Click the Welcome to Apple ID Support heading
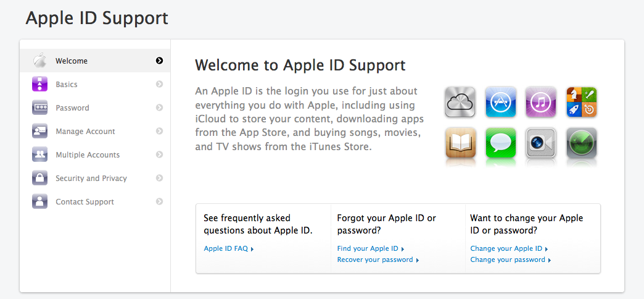Screen dimensions: 644x299 point(300,65)
